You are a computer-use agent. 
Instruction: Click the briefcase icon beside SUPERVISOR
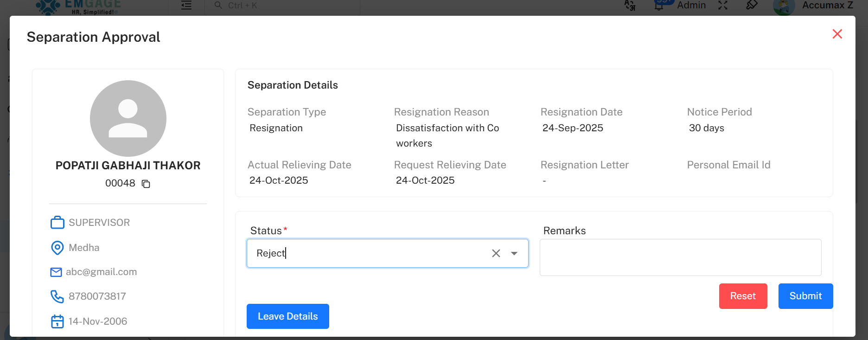click(57, 223)
